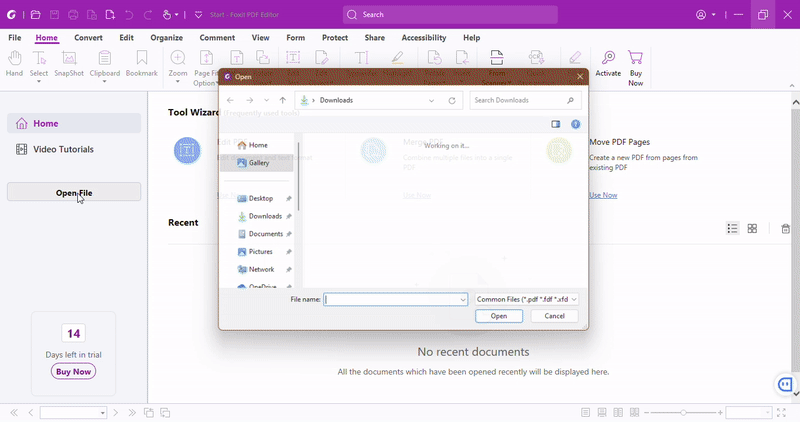800x422 pixels.
Task: Click Use Now link for Move PDF Pages
Action: (603, 195)
